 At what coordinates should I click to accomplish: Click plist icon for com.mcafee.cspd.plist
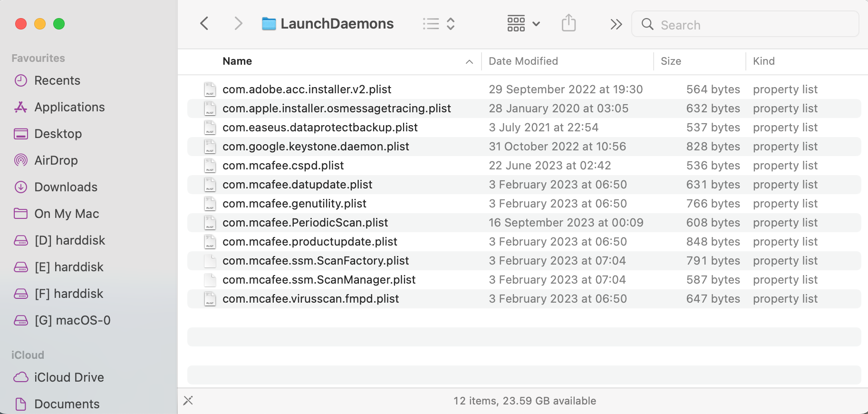(210, 166)
